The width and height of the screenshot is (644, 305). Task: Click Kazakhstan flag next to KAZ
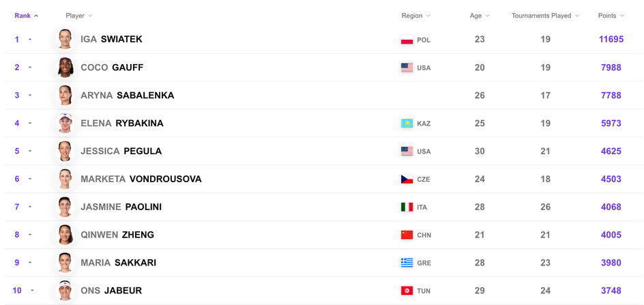[x=407, y=124]
